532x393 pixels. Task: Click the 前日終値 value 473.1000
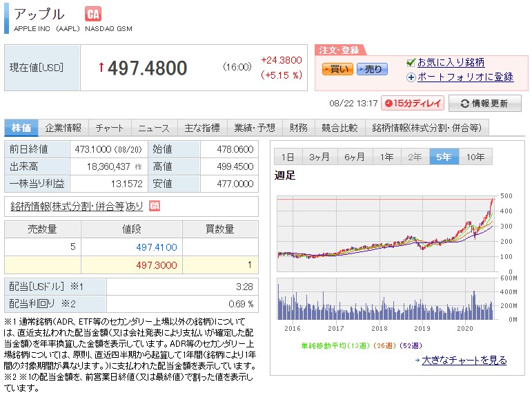92,149
